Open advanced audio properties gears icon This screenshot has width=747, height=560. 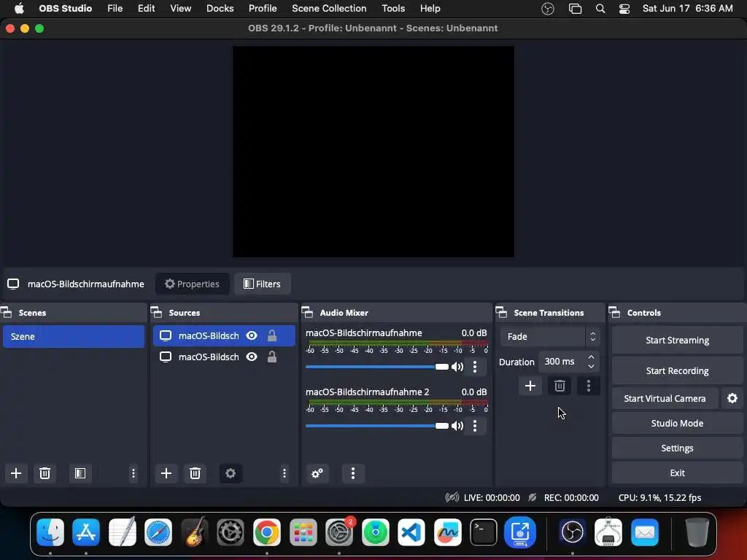(x=317, y=473)
